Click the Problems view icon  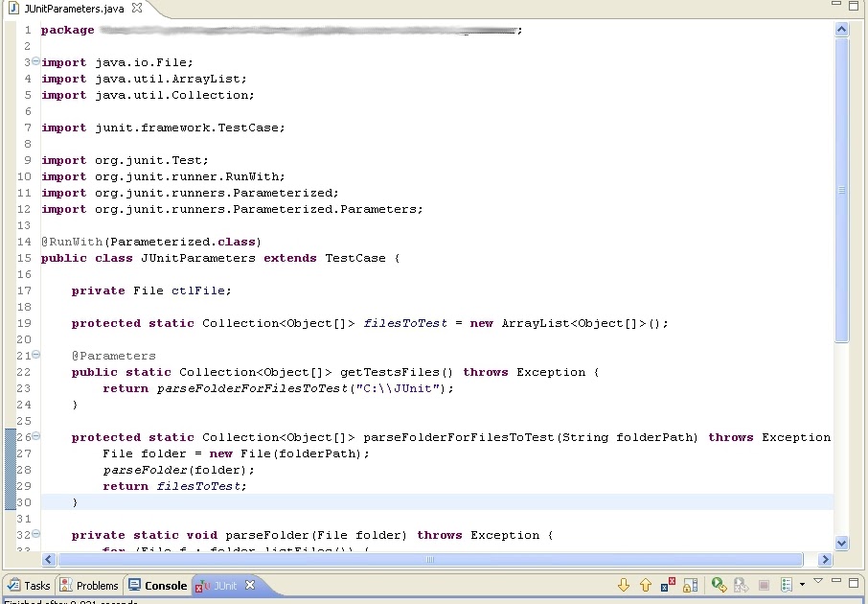pyautogui.click(x=64, y=586)
